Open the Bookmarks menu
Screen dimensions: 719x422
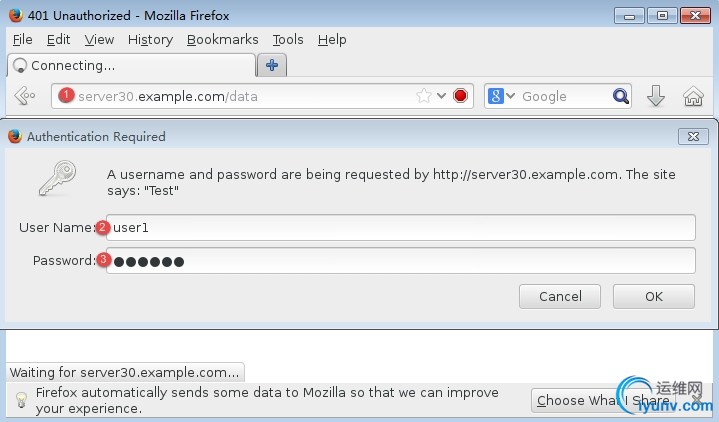click(222, 39)
